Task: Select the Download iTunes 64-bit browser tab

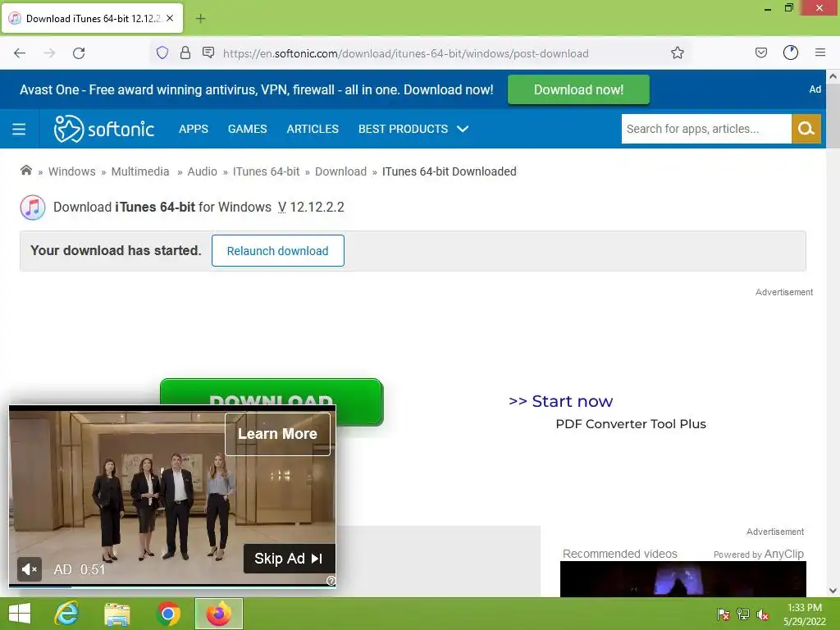Action: point(93,18)
